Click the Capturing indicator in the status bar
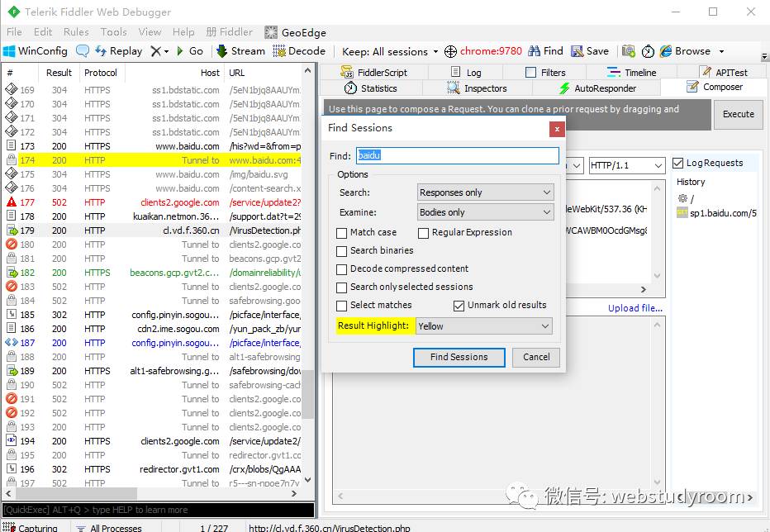 tap(31, 528)
